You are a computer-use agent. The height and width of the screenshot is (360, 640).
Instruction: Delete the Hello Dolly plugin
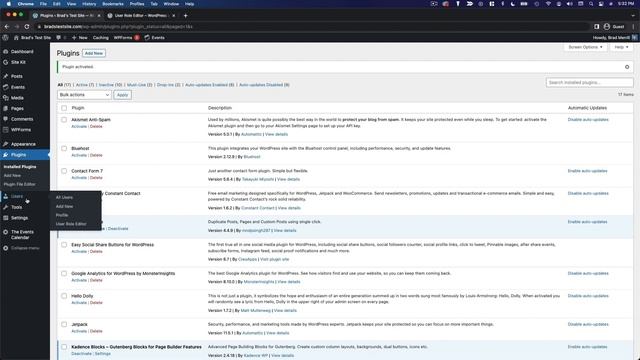coord(96,303)
